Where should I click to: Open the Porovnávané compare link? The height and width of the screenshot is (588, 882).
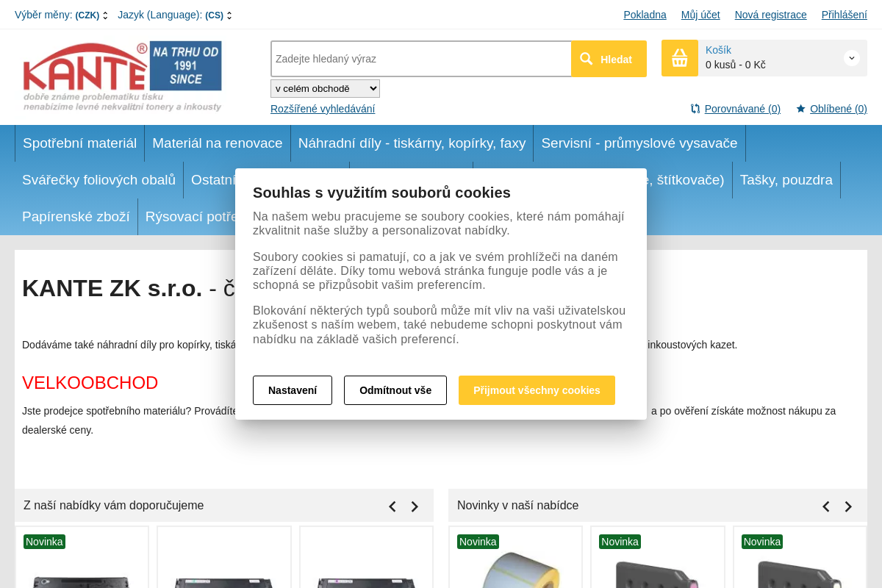point(742,109)
